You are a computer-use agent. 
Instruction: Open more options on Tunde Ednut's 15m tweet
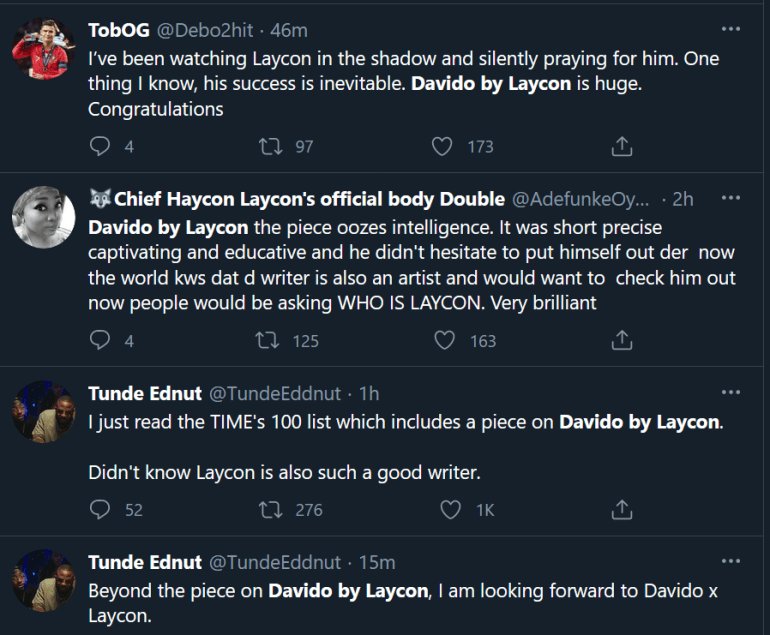click(x=731, y=562)
